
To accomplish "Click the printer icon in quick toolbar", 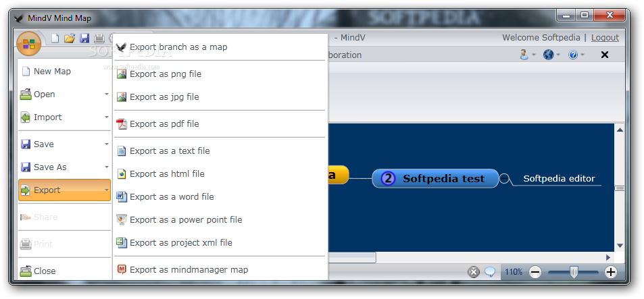I will pos(99,38).
